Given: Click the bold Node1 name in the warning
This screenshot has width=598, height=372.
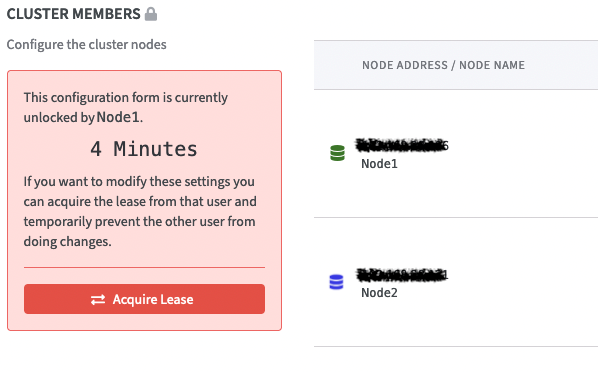Looking at the screenshot, I should (x=118, y=117).
